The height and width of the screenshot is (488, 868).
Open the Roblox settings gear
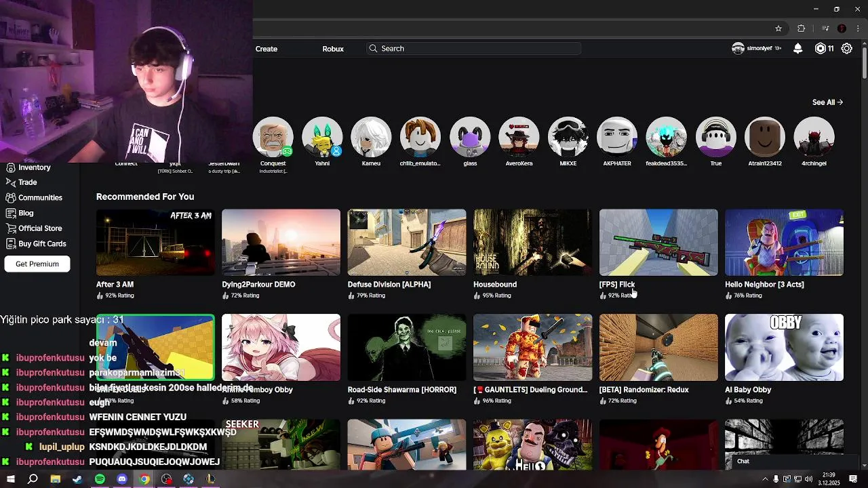tap(847, 49)
